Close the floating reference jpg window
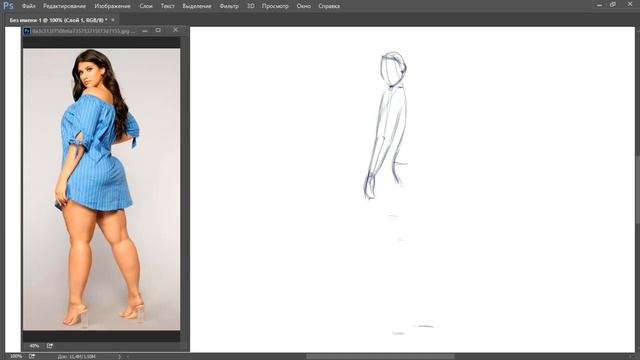 pyautogui.click(x=176, y=30)
